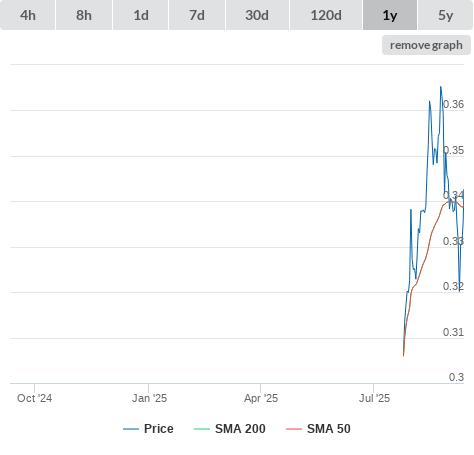Switch to the 120d range tab
The width and height of the screenshot is (474, 455).
point(326,15)
